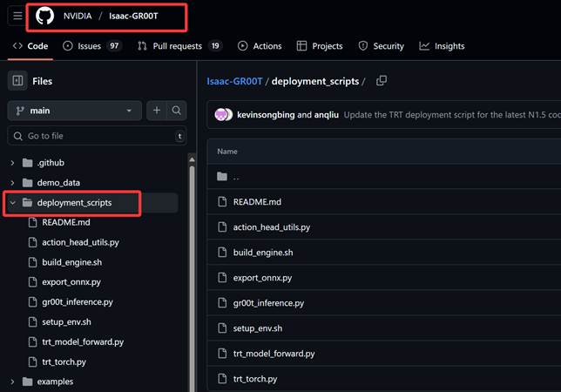Collapse the Files side panel icon
This screenshot has height=392, width=561.
[x=17, y=81]
